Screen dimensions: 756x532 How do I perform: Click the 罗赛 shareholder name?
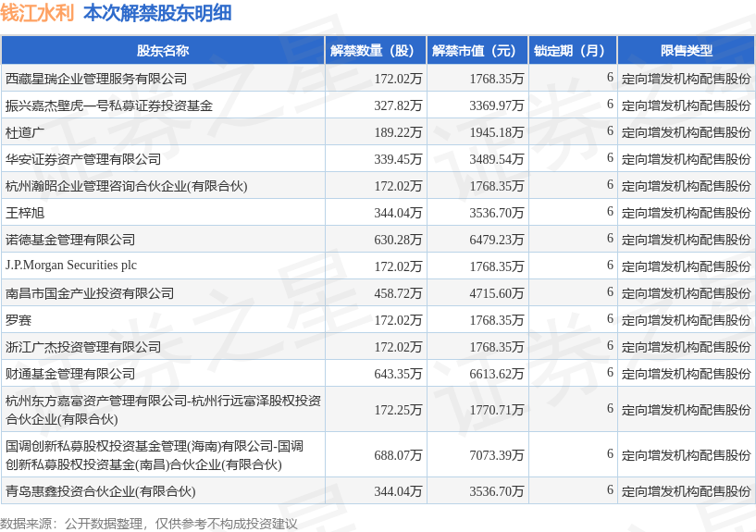pyautogui.click(x=19, y=320)
